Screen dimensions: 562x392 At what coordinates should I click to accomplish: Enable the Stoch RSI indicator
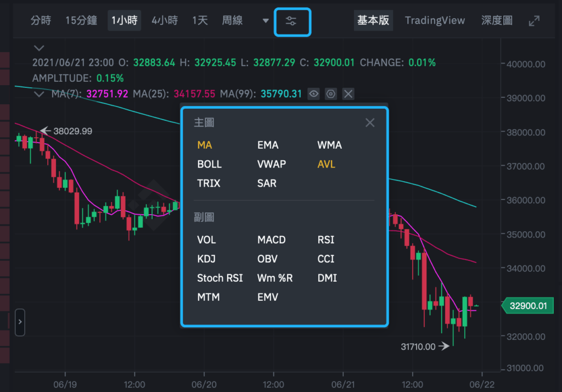(220, 278)
